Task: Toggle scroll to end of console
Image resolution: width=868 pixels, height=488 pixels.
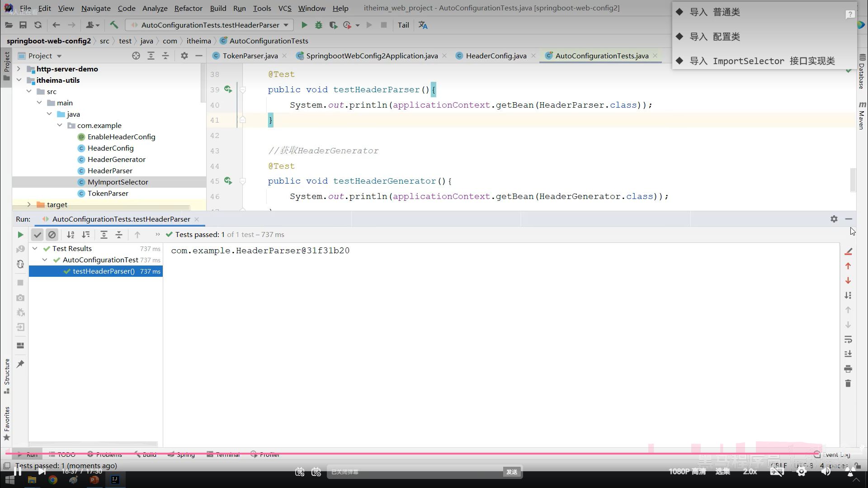Action: click(x=848, y=354)
